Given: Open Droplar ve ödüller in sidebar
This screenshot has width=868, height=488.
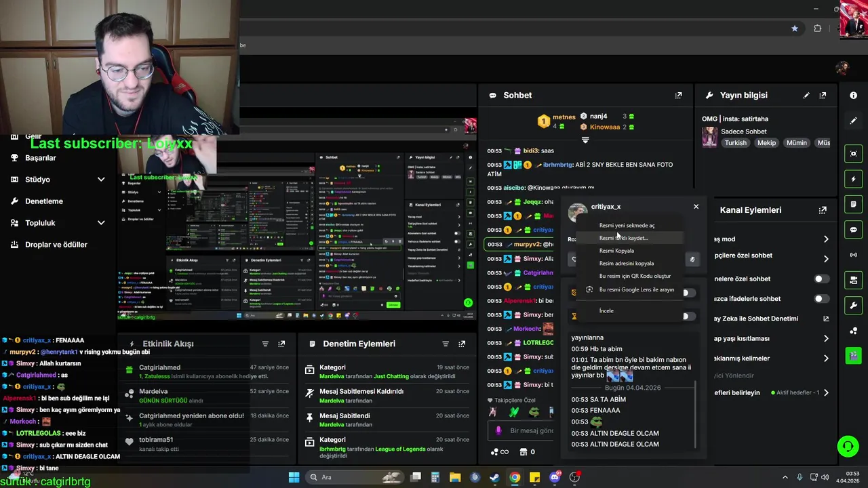Looking at the screenshot, I should coord(56,245).
